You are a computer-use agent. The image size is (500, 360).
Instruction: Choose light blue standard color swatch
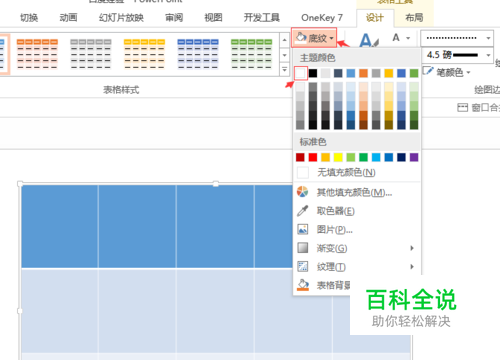[376, 157]
